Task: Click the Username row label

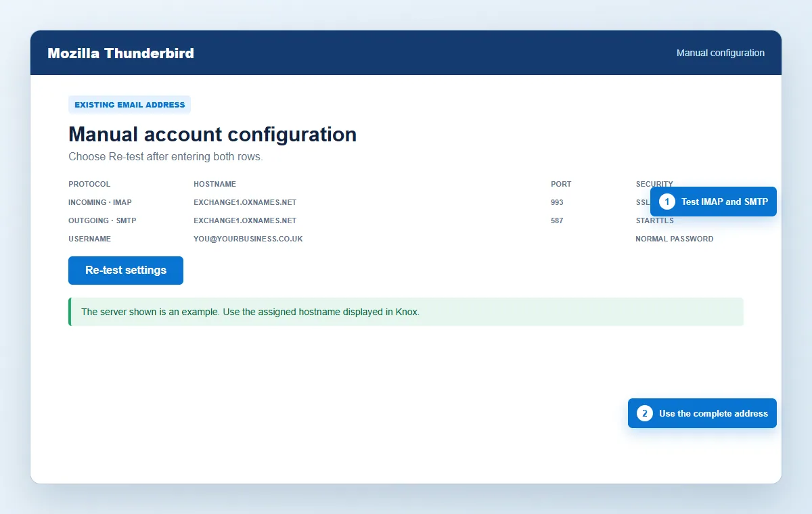Action: [x=89, y=239]
